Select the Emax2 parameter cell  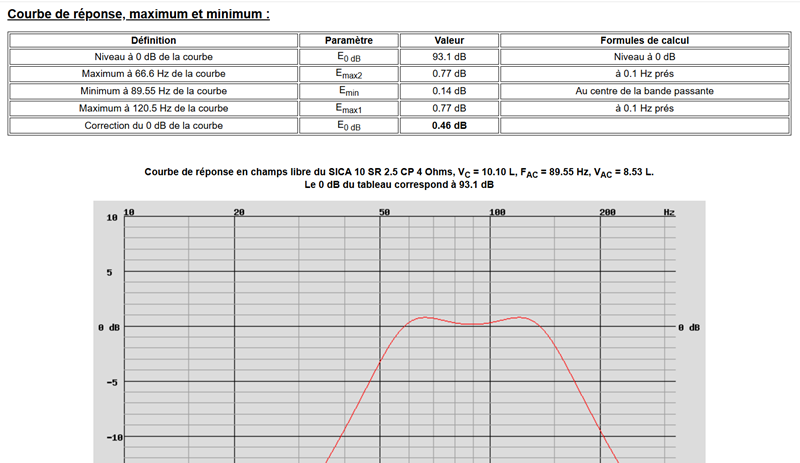click(x=349, y=74)
